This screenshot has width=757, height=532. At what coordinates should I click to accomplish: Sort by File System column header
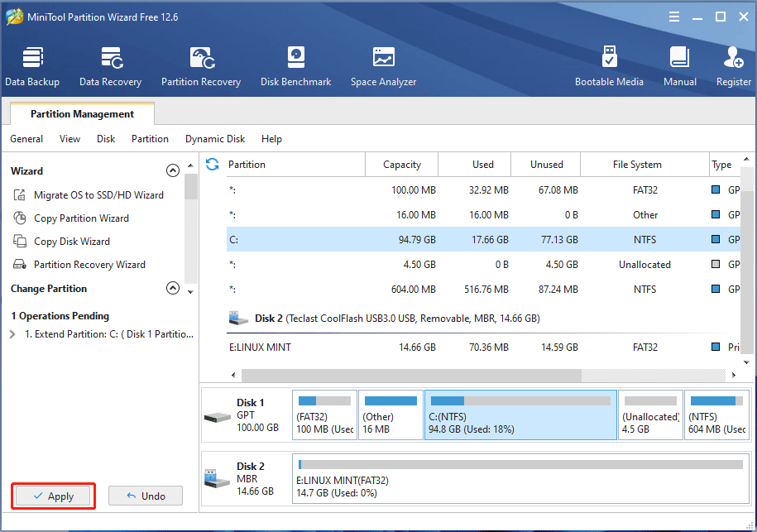point(645,165)
